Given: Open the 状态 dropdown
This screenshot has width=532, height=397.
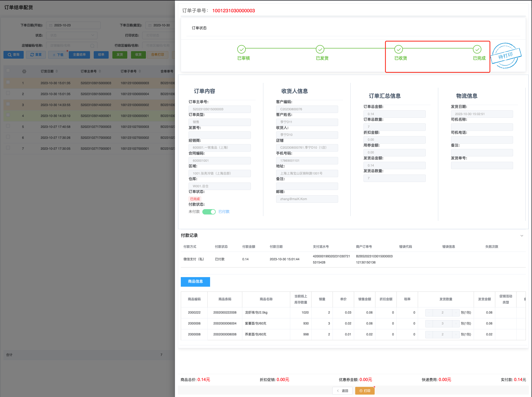Looking at the screenshot, I should coord(72,35).
